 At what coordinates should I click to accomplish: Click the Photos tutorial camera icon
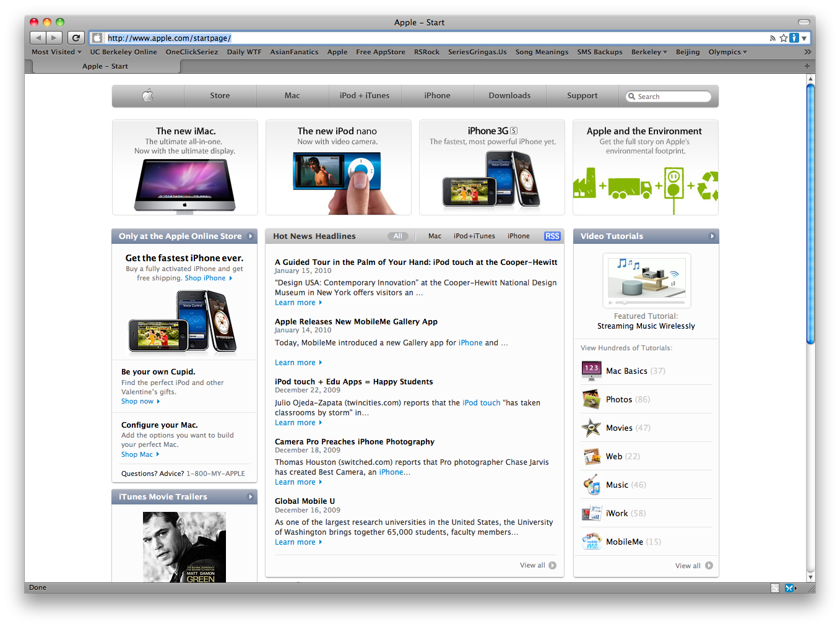coord(591,399)
